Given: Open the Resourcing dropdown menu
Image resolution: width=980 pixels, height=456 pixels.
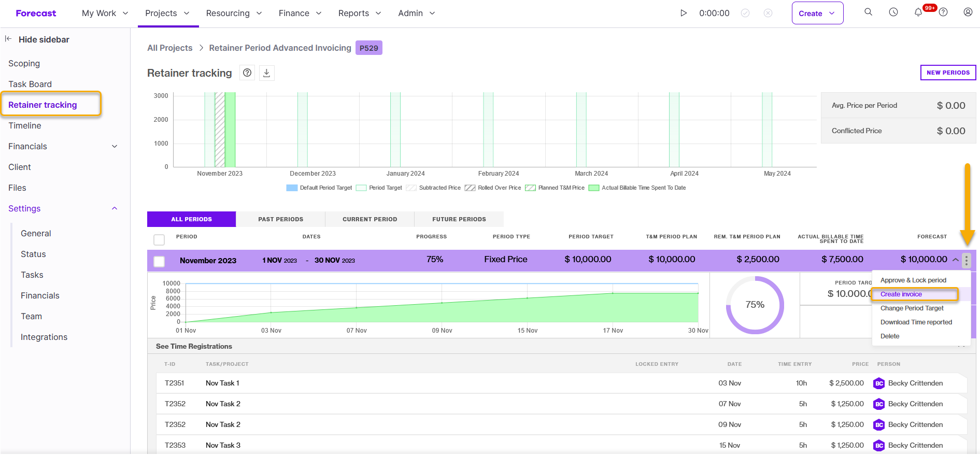Looking at the screenshot, I should coord(234,13).
